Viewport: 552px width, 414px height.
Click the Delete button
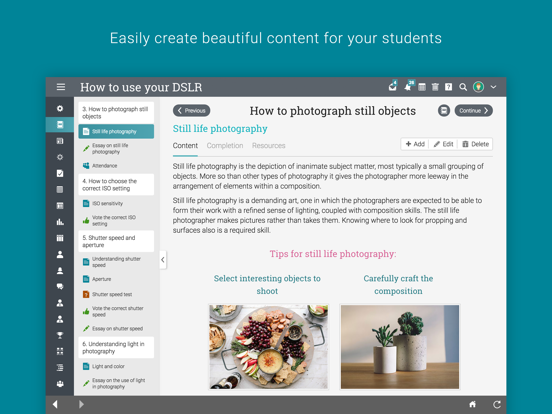pos(475,144)
